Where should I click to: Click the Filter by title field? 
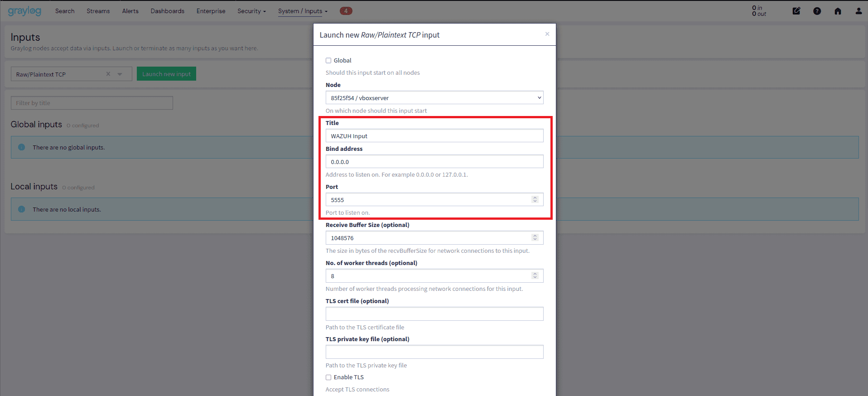click(92, 103)
